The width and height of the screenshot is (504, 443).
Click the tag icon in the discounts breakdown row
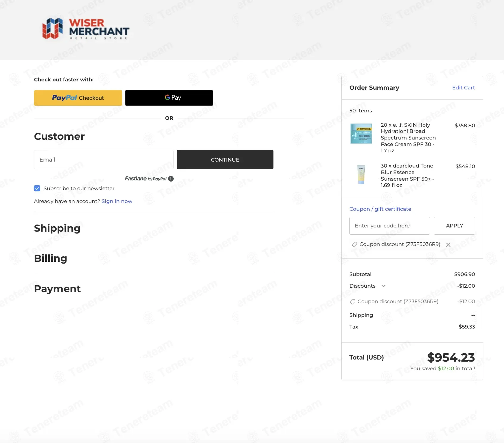tap(352, 302)
